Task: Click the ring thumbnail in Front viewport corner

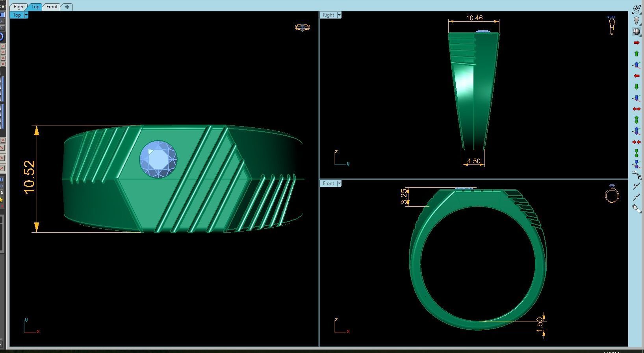Action: coord(612,194)
